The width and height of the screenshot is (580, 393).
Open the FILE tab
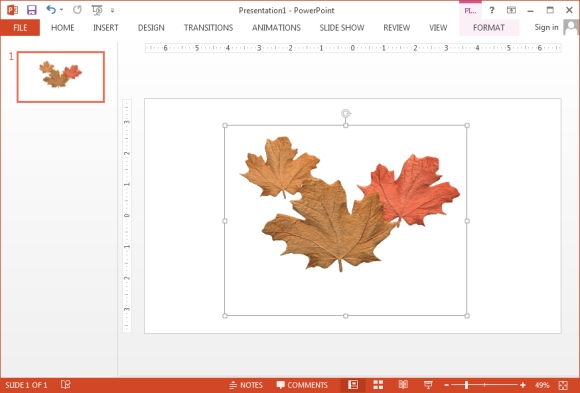click(x=20, y=28)
